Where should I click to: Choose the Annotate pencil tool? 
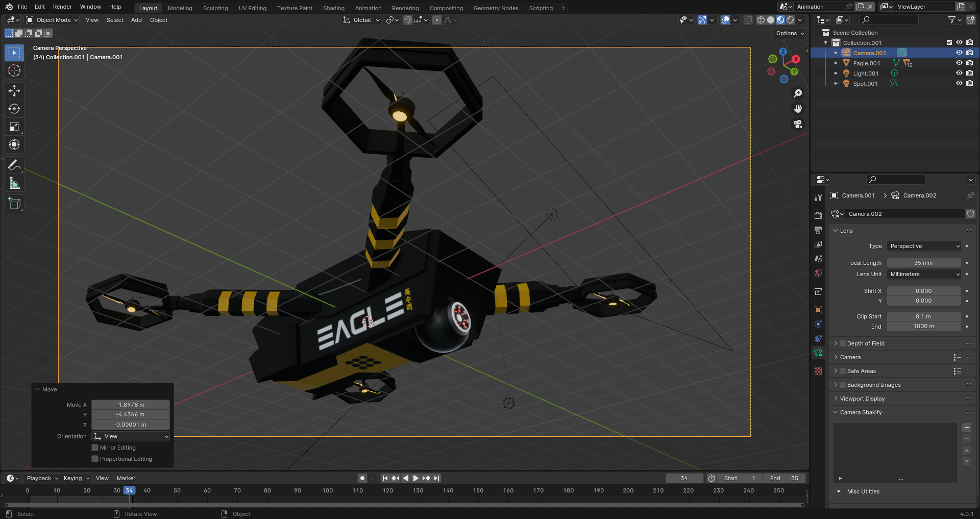point(14,165)
